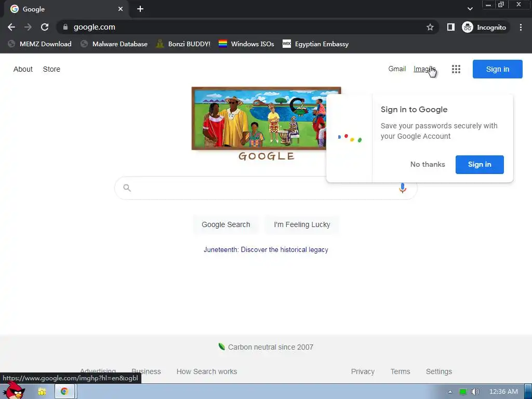Click the Store link

pos(51,69)
